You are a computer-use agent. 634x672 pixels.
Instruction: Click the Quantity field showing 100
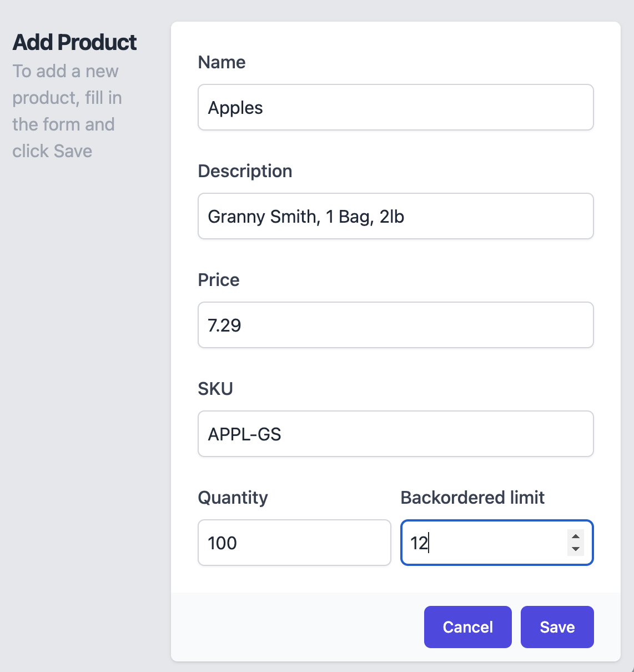[294, 543]
